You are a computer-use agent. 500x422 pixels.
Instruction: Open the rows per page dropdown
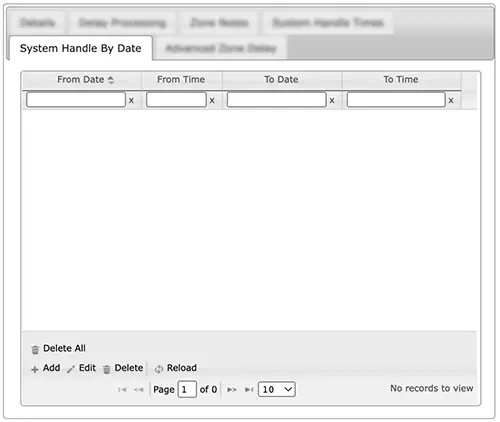[x=277, y=389]
